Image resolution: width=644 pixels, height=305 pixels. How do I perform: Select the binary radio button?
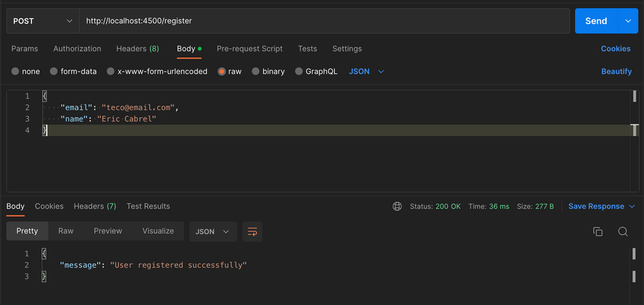pos(256,72)
